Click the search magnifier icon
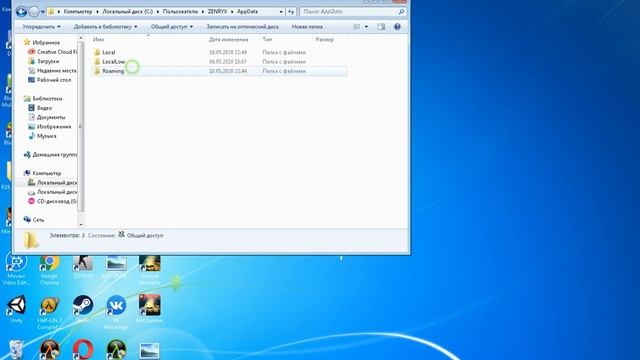This screenshot has width=640, height=360. coord(401,12)
